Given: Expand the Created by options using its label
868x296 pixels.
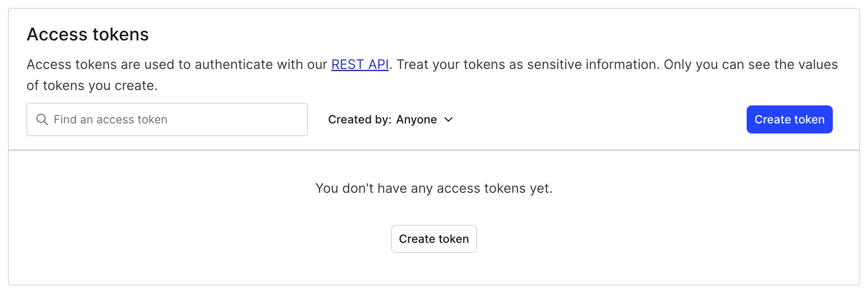Looking at the screenshot, I should (x=360, y=119).
